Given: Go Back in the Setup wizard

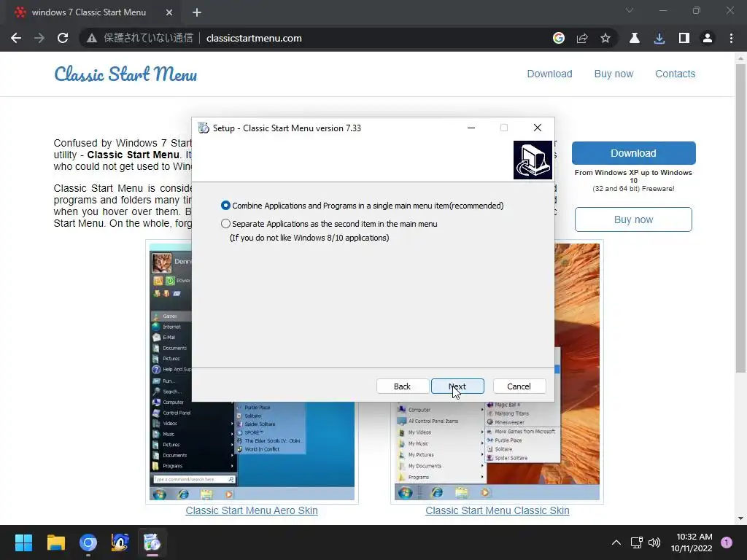Looking at the screenshot, I should [x=402, y=386].
